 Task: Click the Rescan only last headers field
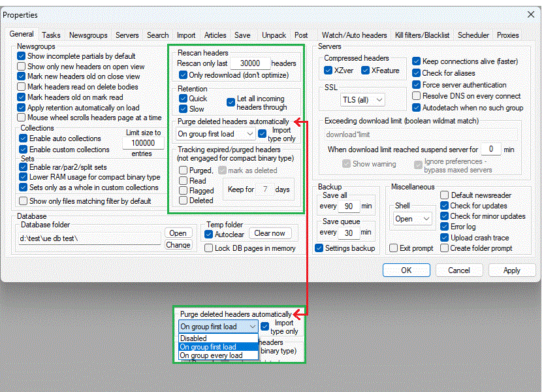pyautogui.click(x=250, y=63)
